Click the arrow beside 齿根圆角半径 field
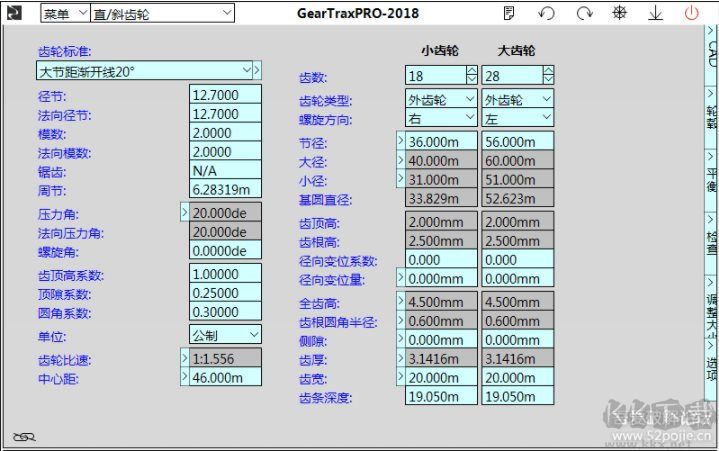 400,319
